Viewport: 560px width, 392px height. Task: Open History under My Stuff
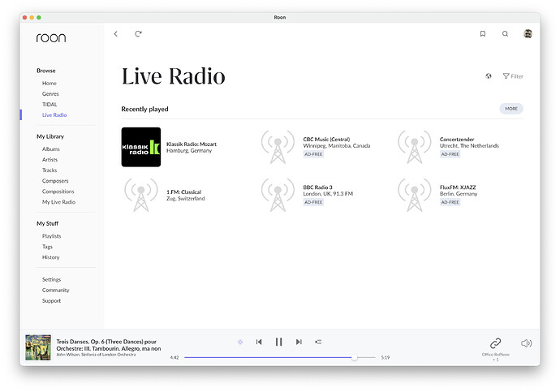pos(50,257)
